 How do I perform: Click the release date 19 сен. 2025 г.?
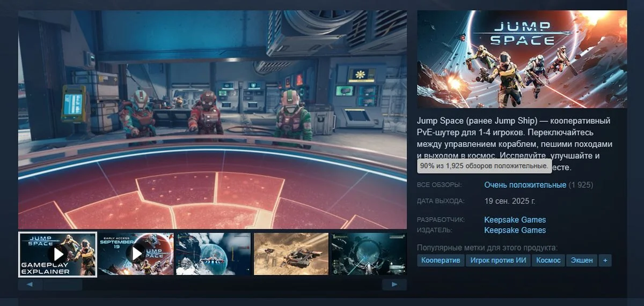click(x=510, y=201)
